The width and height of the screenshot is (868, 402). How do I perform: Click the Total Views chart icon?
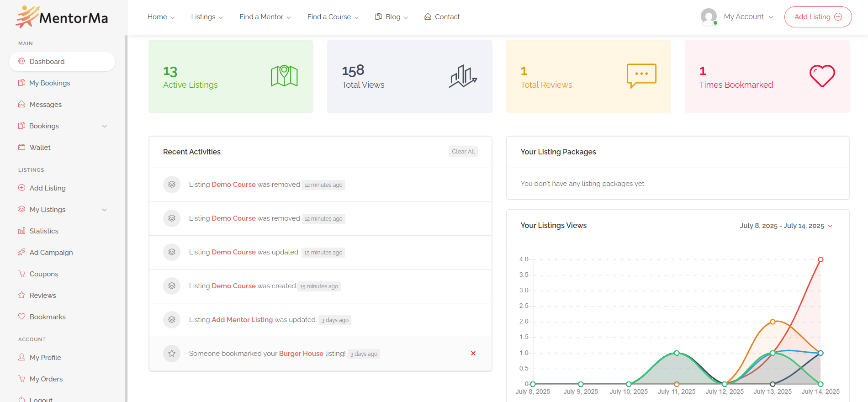[463, 76]
